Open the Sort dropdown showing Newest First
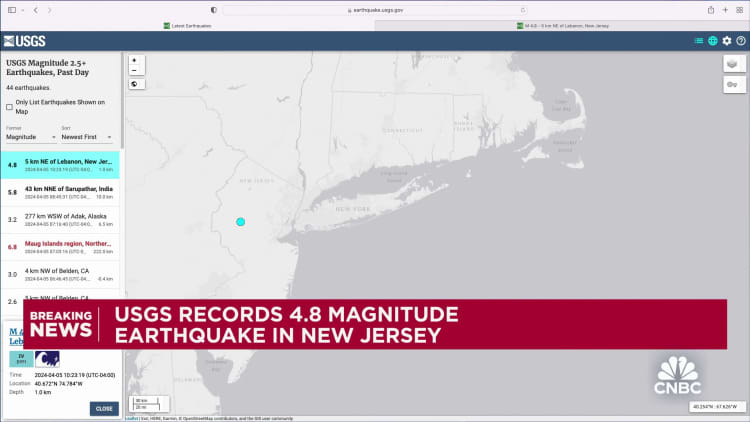Viewport: 750px width, 422px height. click(87, 137)
